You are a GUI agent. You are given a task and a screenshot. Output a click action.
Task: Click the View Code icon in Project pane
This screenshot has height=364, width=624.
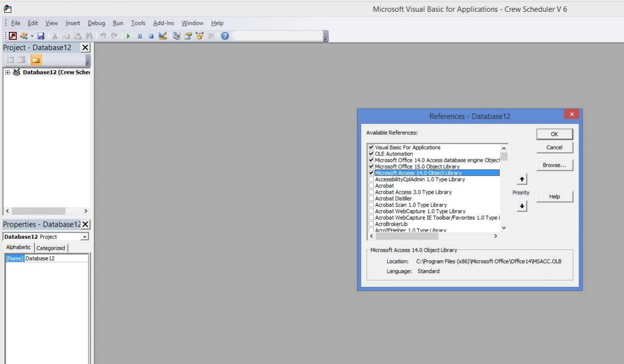[x=10, y=60]
